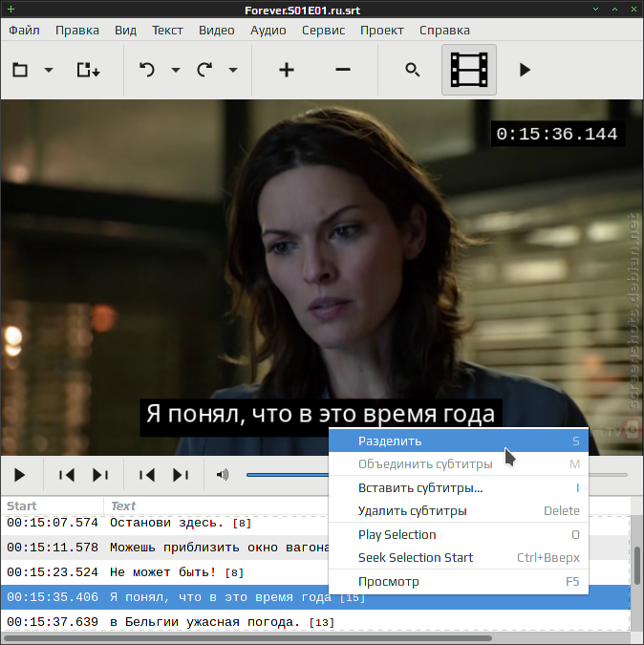The height and width of the screenshot is (645, 644).
Task: Open the Правка menu
Action: pos(77,30)
